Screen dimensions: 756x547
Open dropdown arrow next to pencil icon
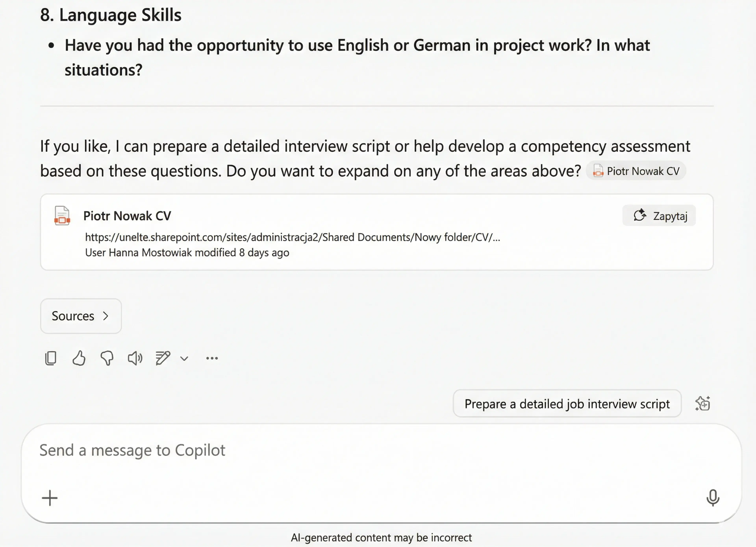[x=184, y=359]
